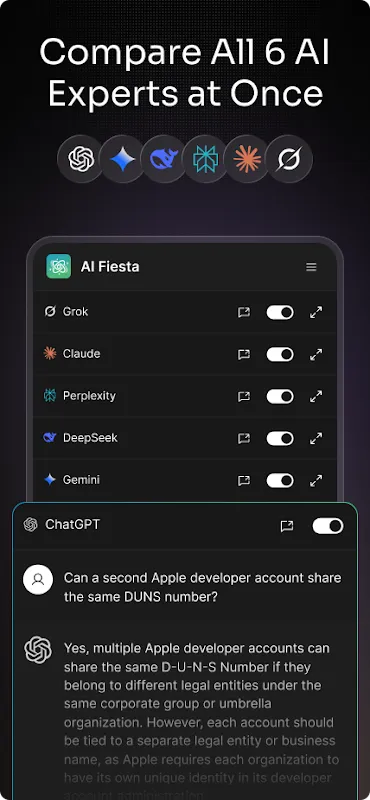Click the share chat icon in the ChatGPT header
Screen dimensions: 370x800
(287, 526)
